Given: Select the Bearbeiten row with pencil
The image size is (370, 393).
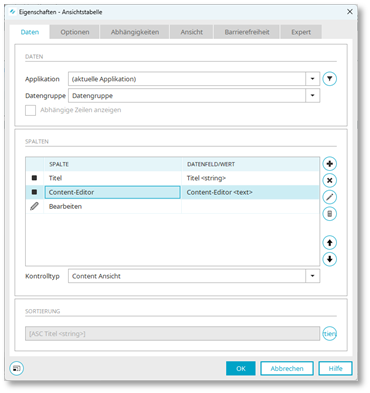Looking at the screenshot, I should 172,206.
